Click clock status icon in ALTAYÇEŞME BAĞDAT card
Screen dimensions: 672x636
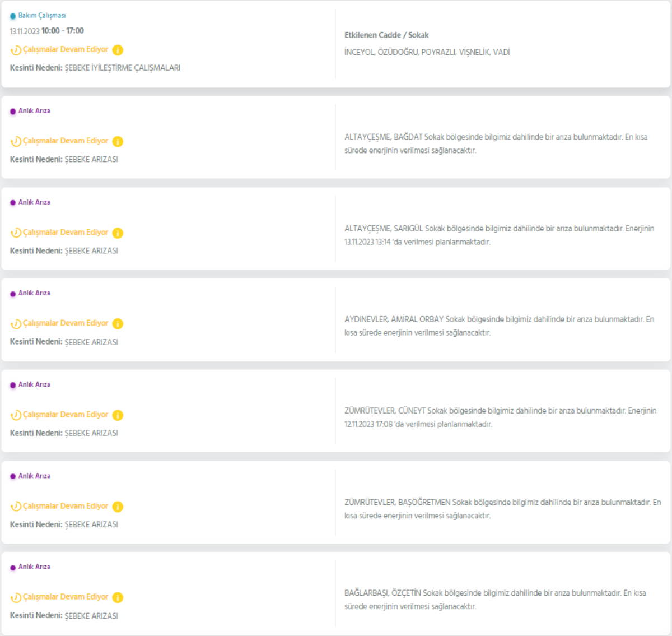16,141
